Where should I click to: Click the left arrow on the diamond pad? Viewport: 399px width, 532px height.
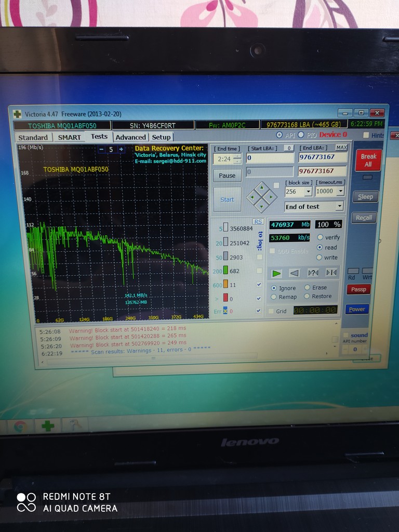tap(252, 197)
